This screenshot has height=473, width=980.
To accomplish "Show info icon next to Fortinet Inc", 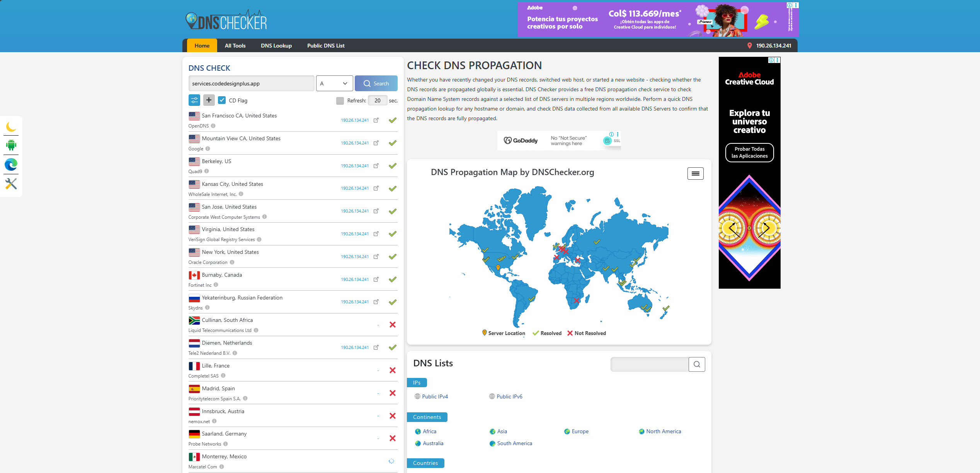I will (x=216, y=285).
